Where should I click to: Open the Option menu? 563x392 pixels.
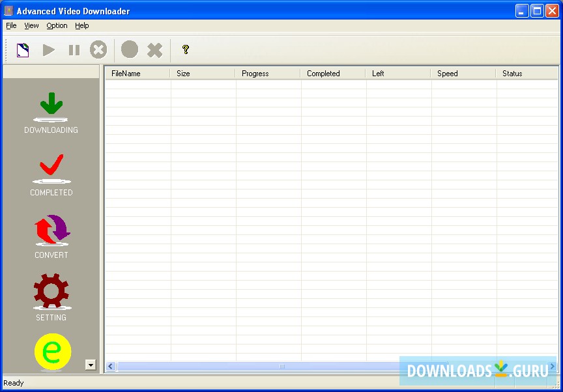click(x=57, y=25)
